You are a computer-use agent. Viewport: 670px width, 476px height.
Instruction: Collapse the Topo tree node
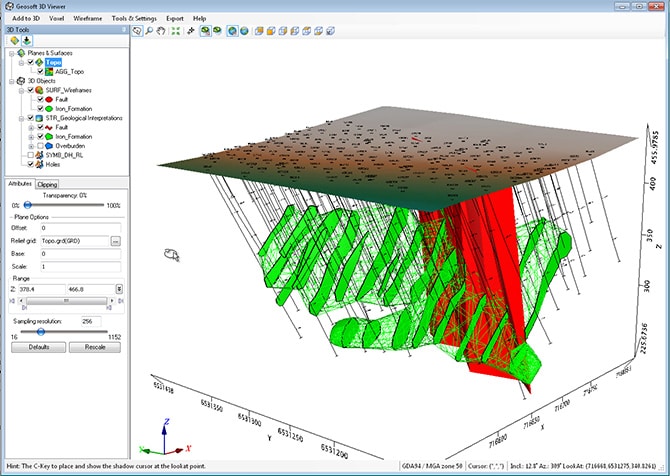click(x=21, y=63)
